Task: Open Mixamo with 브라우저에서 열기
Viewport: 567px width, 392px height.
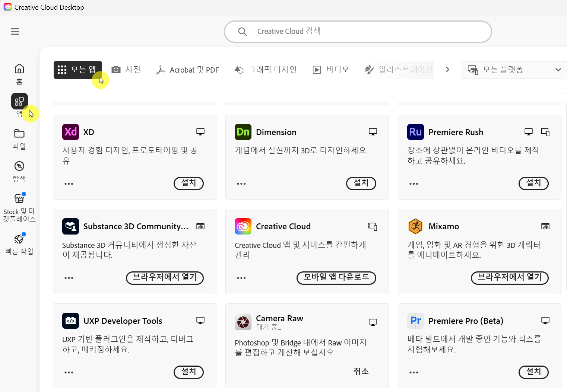Action: [x=510, y=278]
